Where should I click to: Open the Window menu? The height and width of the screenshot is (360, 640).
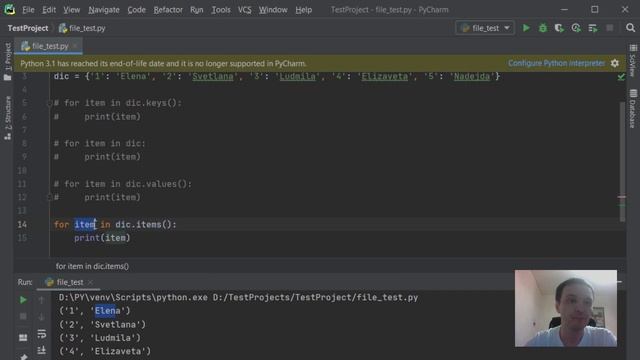click(x=273, y=10)
